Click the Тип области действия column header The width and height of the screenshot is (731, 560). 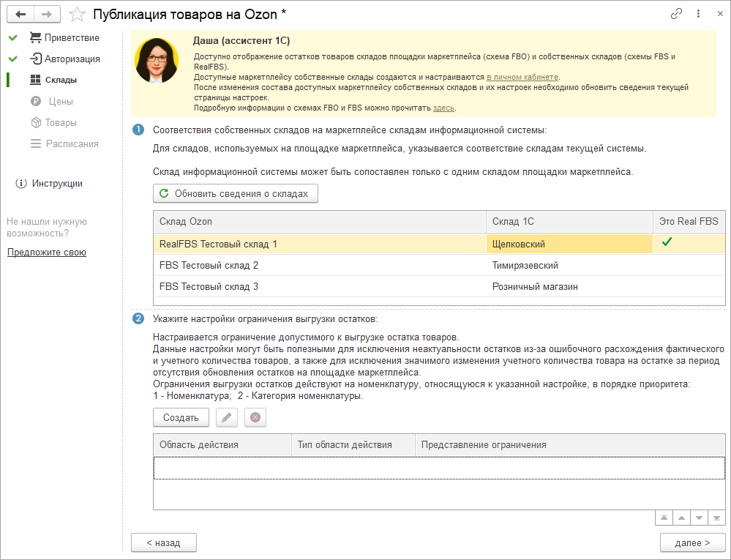[353, 445]
